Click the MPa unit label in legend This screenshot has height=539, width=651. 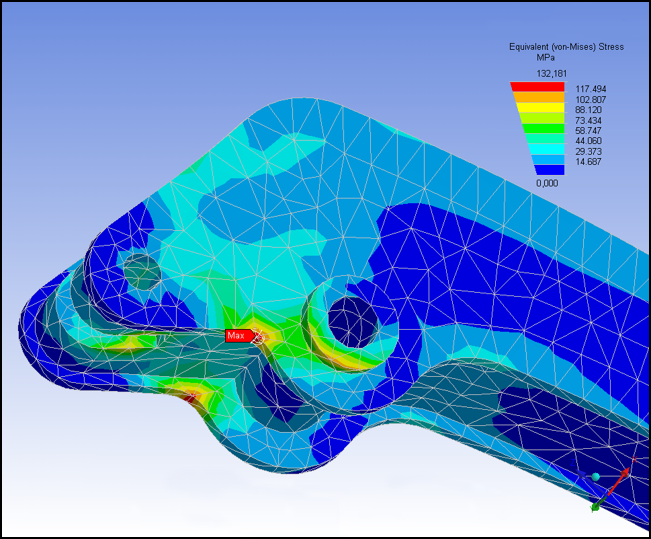(x=546, y=58)
